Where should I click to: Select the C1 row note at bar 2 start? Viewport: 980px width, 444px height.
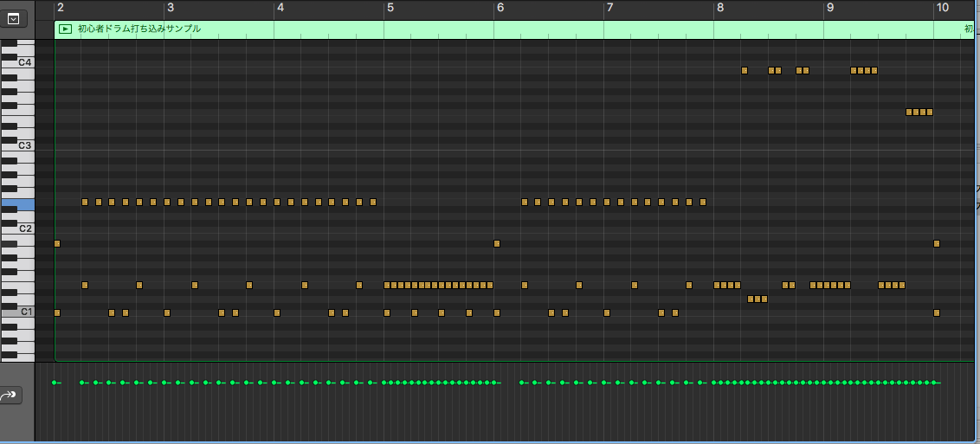coord(57,312)
